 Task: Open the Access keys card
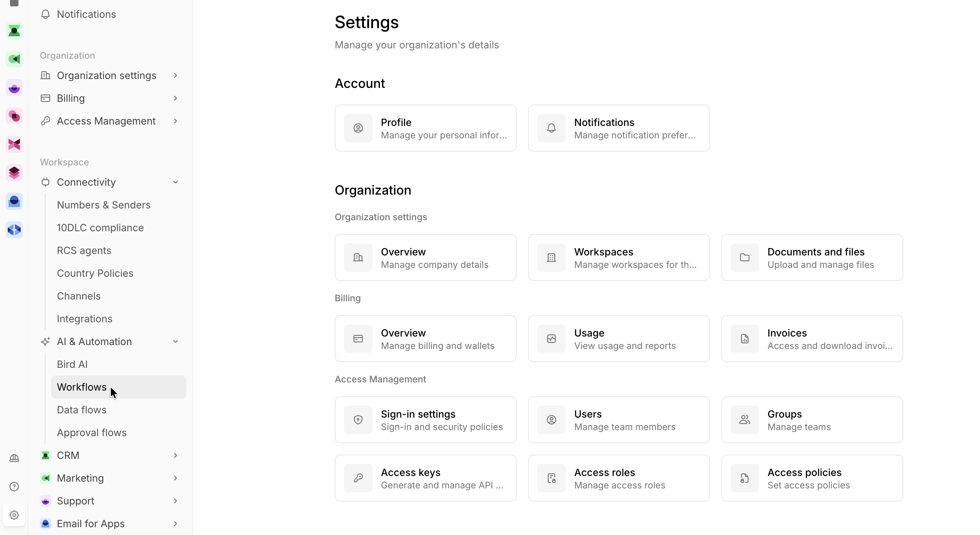click(x=425, y=478)
